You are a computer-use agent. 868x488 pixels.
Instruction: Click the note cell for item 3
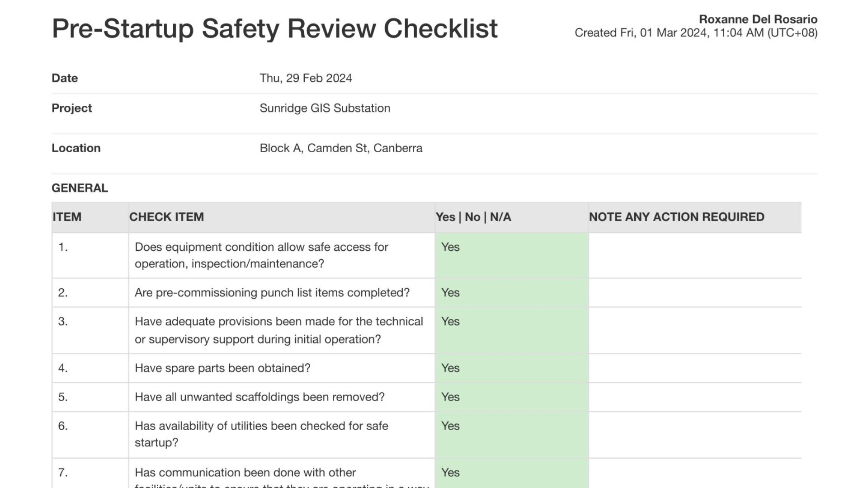[x=694, y=330]
